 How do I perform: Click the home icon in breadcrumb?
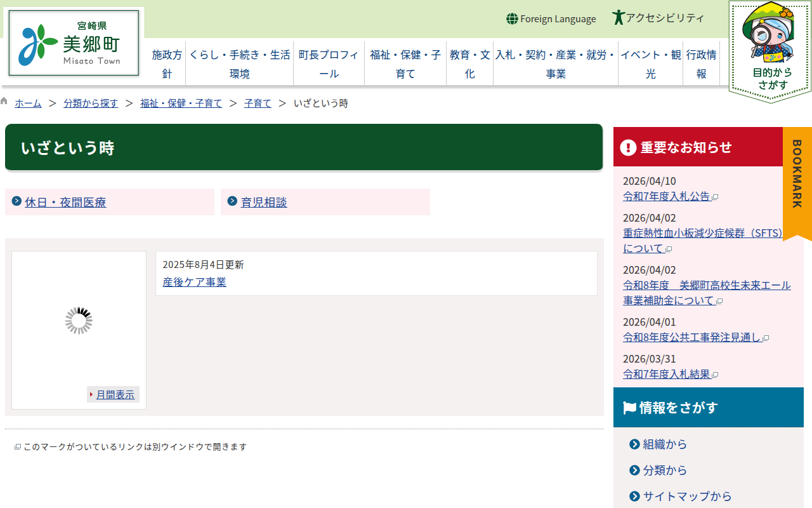4,101
